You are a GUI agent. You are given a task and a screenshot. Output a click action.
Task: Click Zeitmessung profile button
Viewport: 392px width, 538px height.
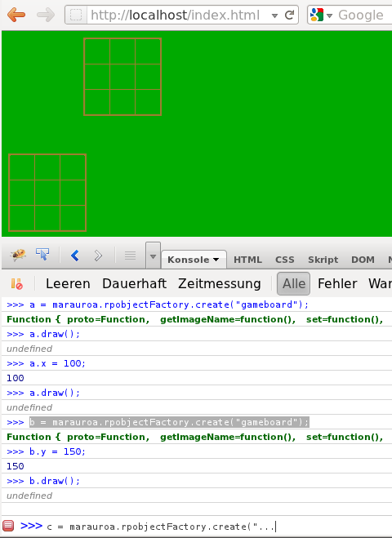coord(220,284)
